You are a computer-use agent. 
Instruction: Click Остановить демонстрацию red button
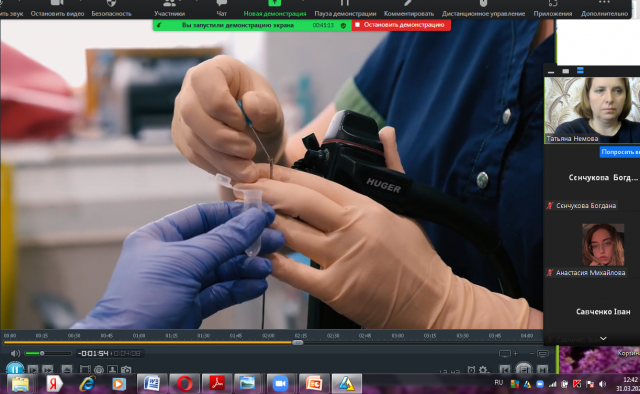(x=401, y=25)
